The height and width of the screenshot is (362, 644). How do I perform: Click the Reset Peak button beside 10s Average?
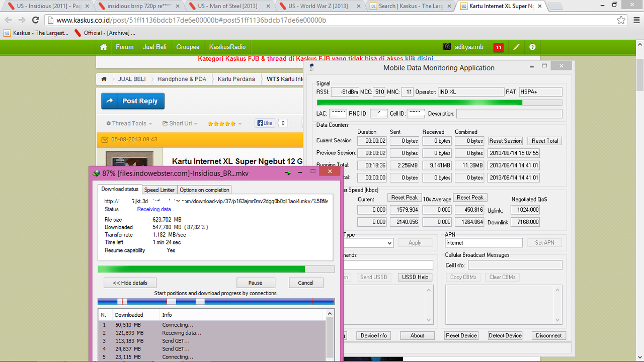(x=470, y=198)
